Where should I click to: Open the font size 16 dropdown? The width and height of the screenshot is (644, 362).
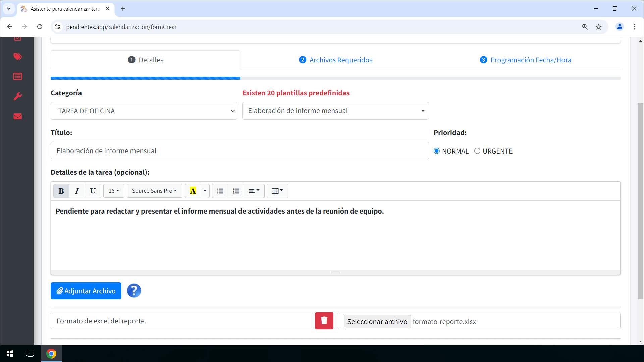pyautogui.click(x=114, y=191)
